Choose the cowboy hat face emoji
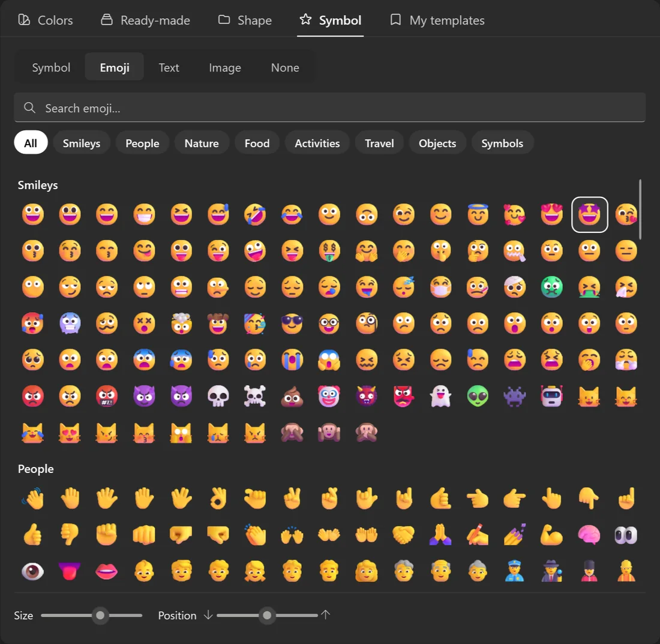 point(218,324)
